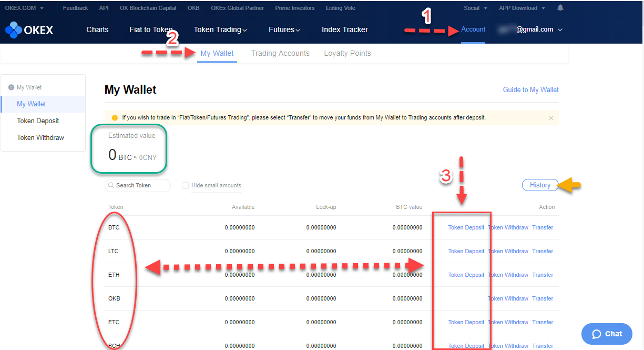
Task: Click Transfer for ETC
Action: (x=543, y=322)
